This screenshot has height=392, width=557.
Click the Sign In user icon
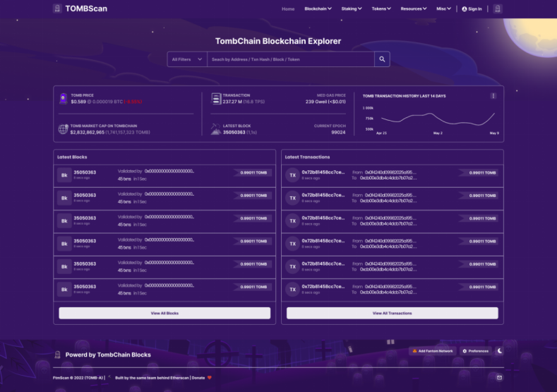click(465, 9)
